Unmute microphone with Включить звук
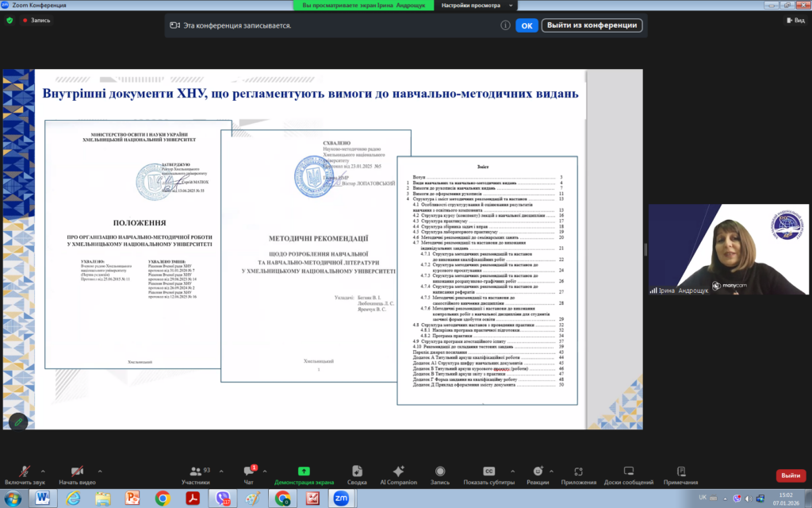812x508 pixels. (24, 475)
